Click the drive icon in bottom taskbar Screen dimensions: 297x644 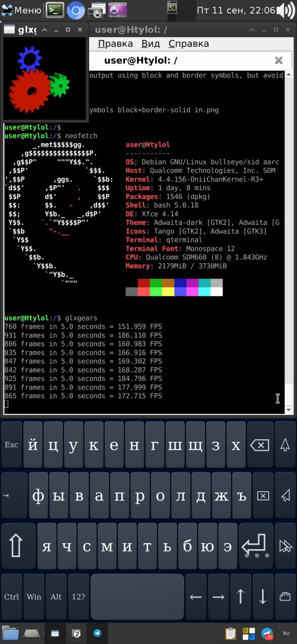point(31,633)
